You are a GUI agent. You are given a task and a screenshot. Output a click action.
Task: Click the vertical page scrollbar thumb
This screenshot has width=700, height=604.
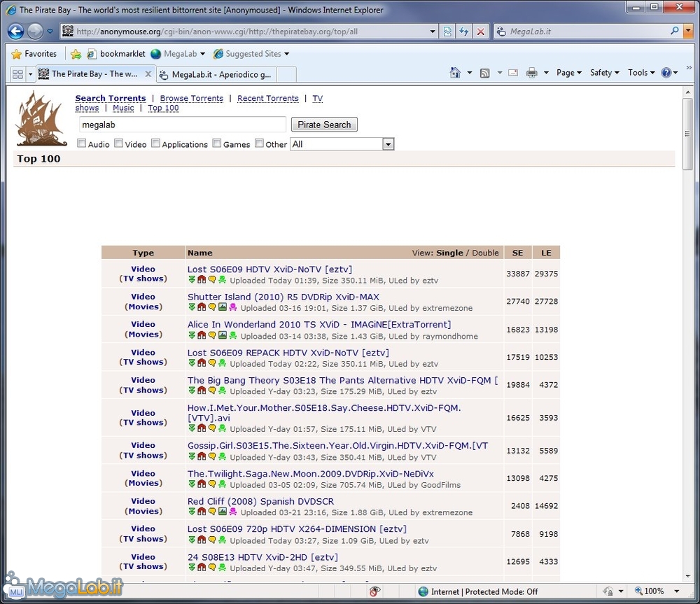687,134
